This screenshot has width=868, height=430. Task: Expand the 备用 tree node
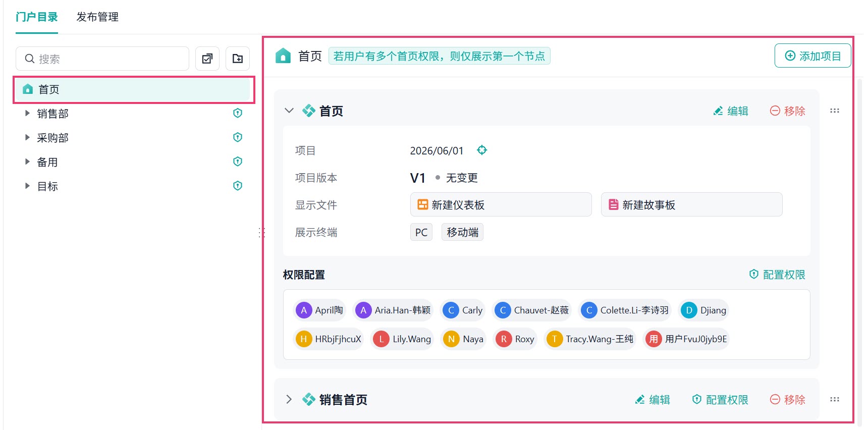[27, 162]
